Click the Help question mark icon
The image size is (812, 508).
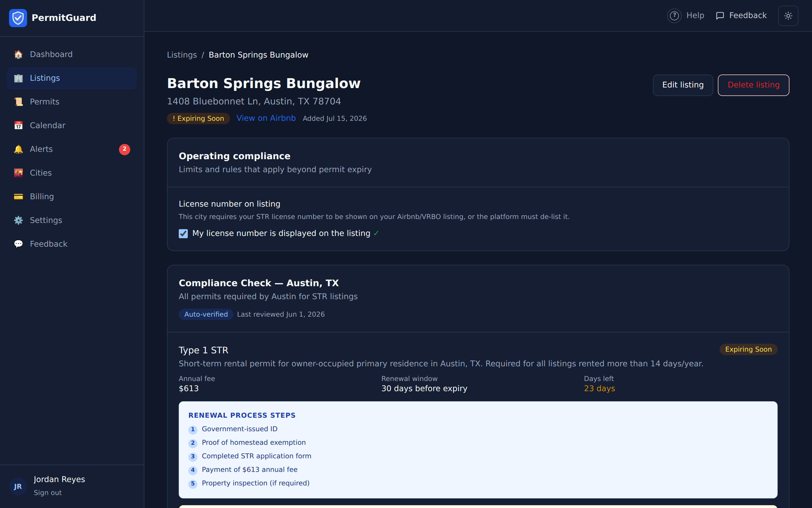674,16
